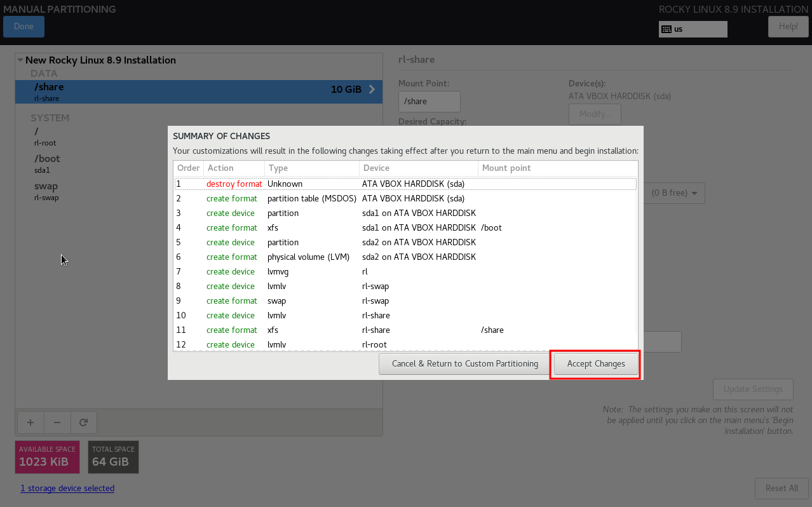The image size is (812, 507).
Task: Click the DATA section header
Action: click(x=44, y=74)
